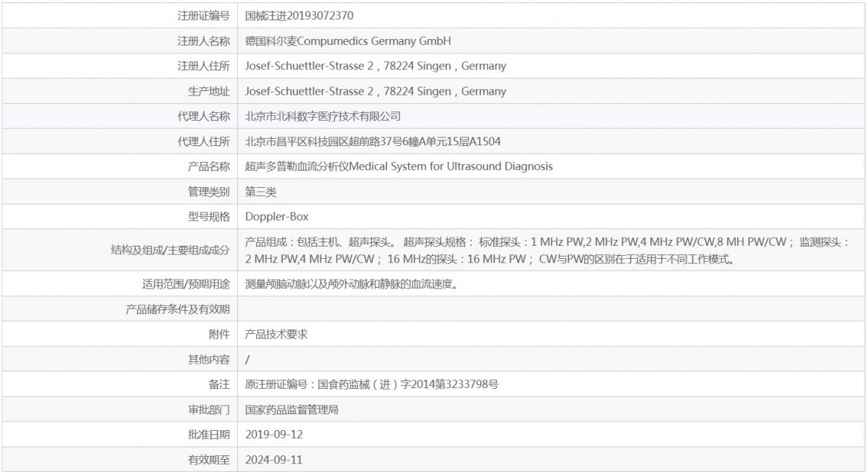
Task: Click the 批准日期 label
Action: [209, 434]
